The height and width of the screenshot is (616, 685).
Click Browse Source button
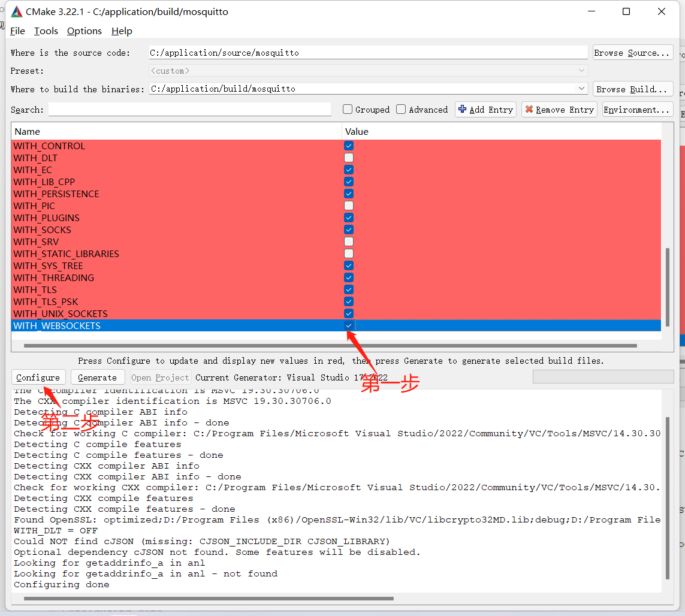(633, 52)
